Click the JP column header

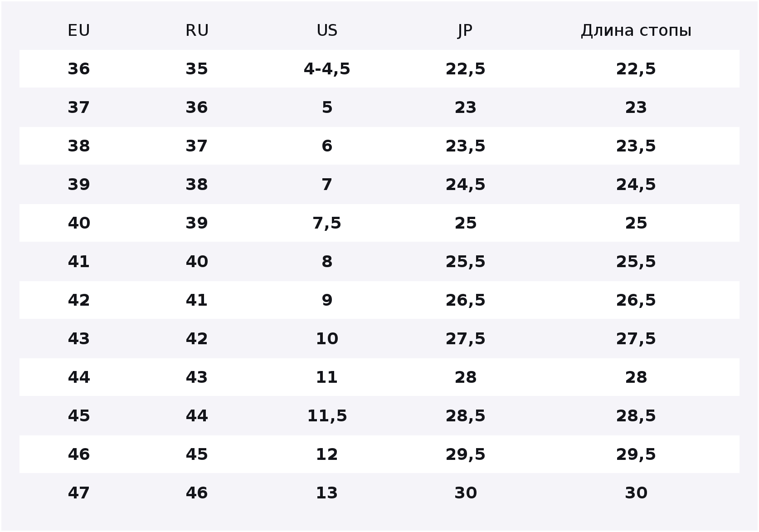pos(465,31)
